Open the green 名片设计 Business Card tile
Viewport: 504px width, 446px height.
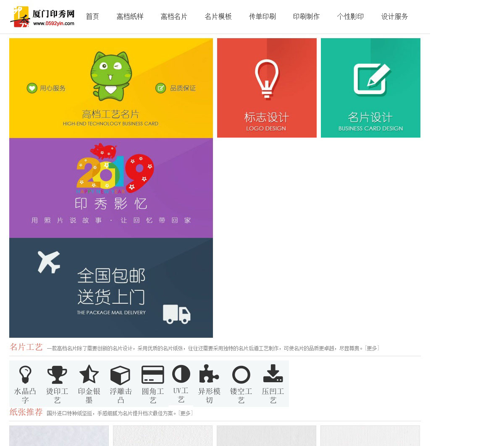pyautogui.click(x=370, y=88)
